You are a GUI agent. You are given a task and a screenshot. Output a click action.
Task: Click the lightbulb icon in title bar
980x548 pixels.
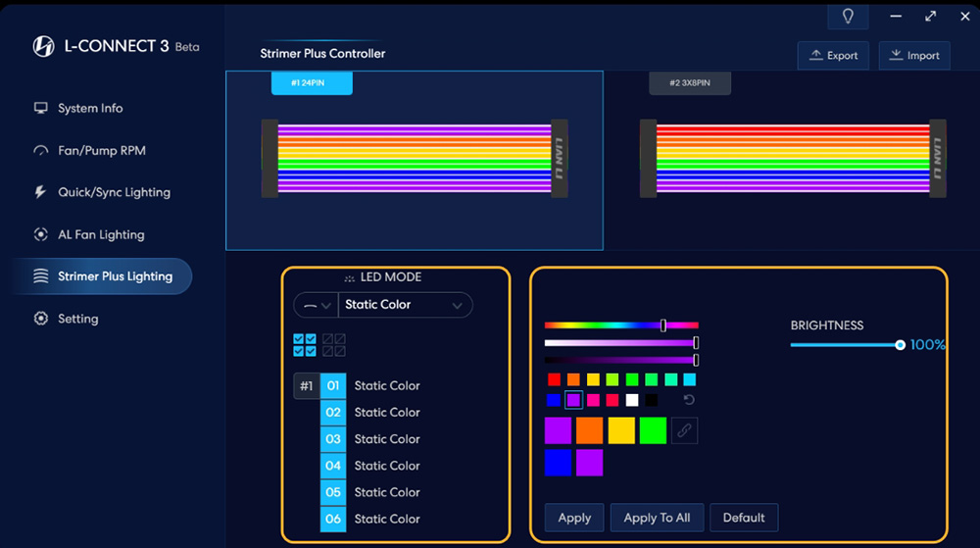[x=848, y=17]
